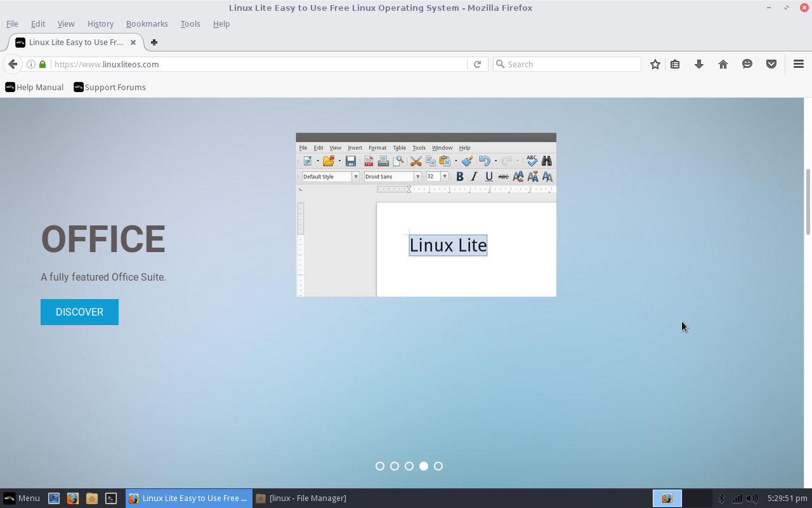Select the Linux Lite Easy to Use tab
This screenshot has width=812, height=508.
click(x=75, y=43)
